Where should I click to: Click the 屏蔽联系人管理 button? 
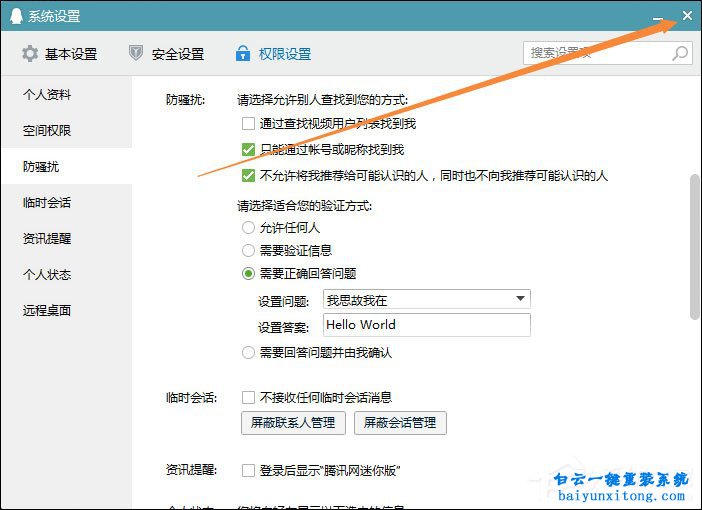point(294,423)
